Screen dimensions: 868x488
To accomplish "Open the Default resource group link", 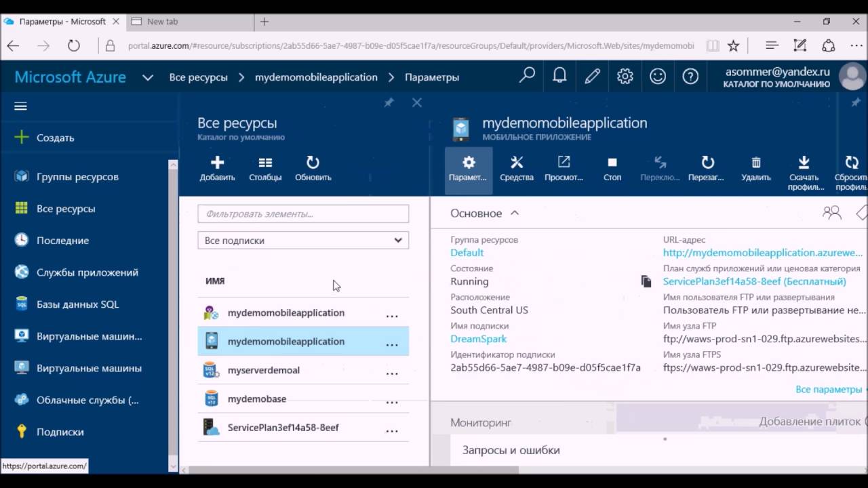I will pyautogui.click(x=467, y=253).
